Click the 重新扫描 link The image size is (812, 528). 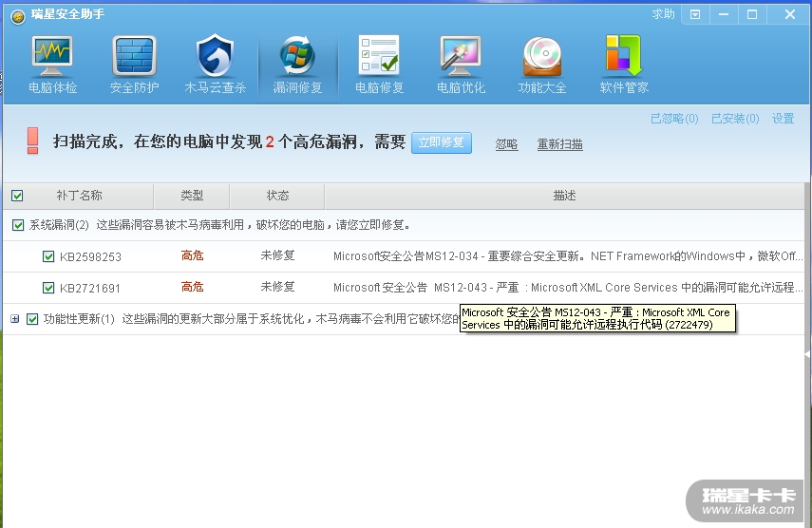(x=559, y=144)
